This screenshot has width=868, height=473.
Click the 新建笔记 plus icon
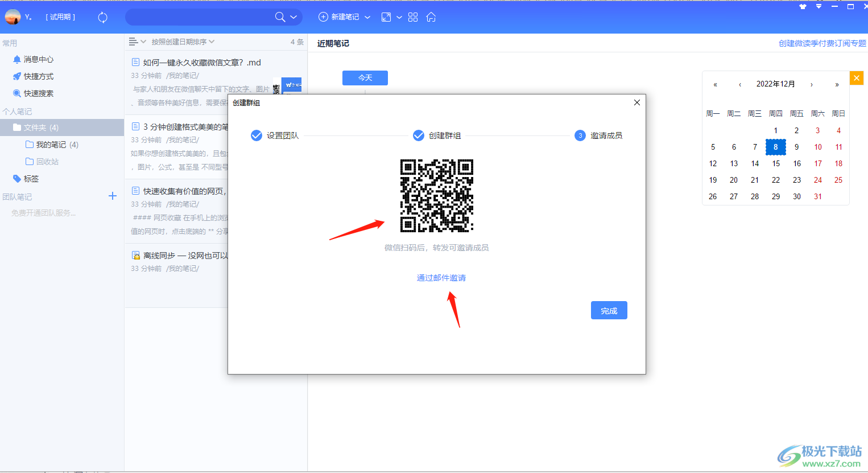pos(323,17)
